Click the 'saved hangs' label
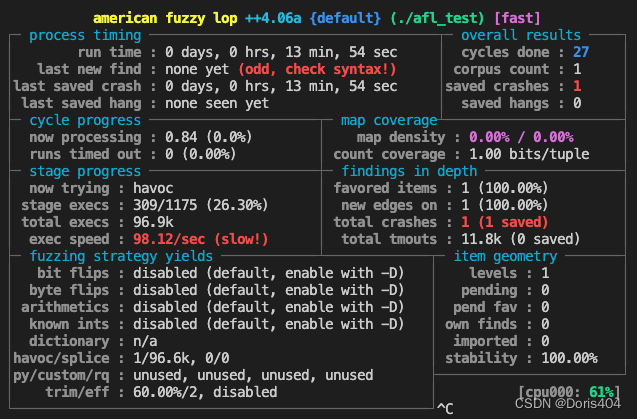 pos(505,104)
